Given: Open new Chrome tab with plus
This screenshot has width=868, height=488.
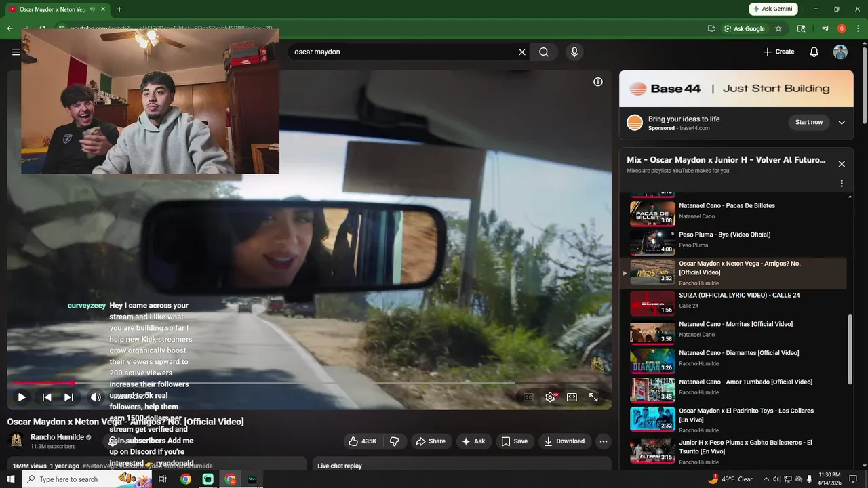Looking at the screenshot, I should pyautogui.click(x=119, y=9).
